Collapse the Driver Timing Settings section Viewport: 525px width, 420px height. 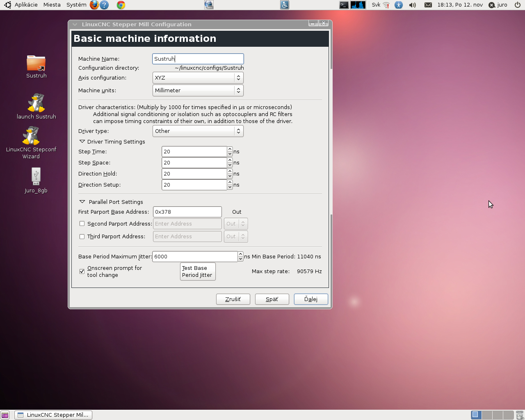click(82, 142)
